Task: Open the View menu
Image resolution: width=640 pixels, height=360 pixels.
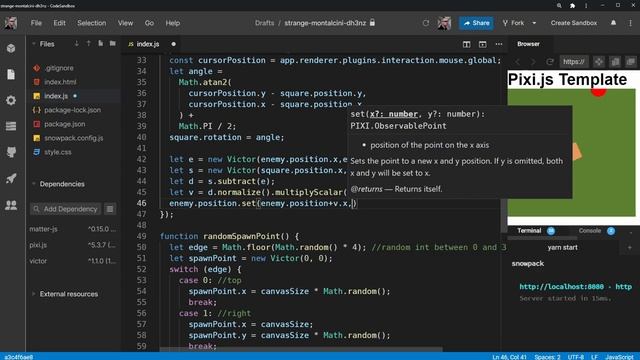Action: pos(125,23)
